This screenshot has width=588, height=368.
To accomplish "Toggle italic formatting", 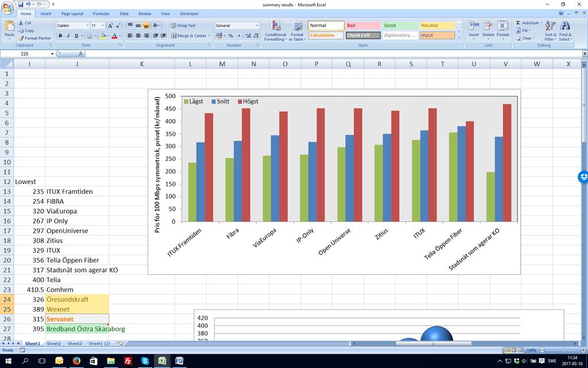I will [x=68, y=36].
